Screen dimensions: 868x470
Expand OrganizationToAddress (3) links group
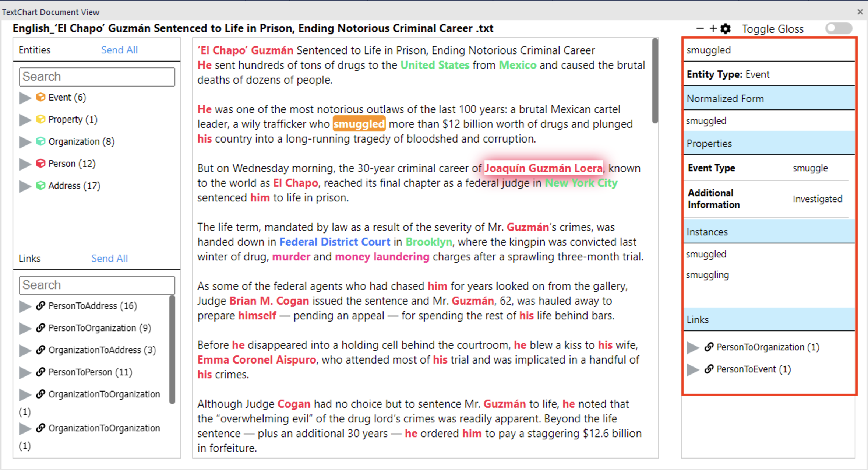coord(25,350)
